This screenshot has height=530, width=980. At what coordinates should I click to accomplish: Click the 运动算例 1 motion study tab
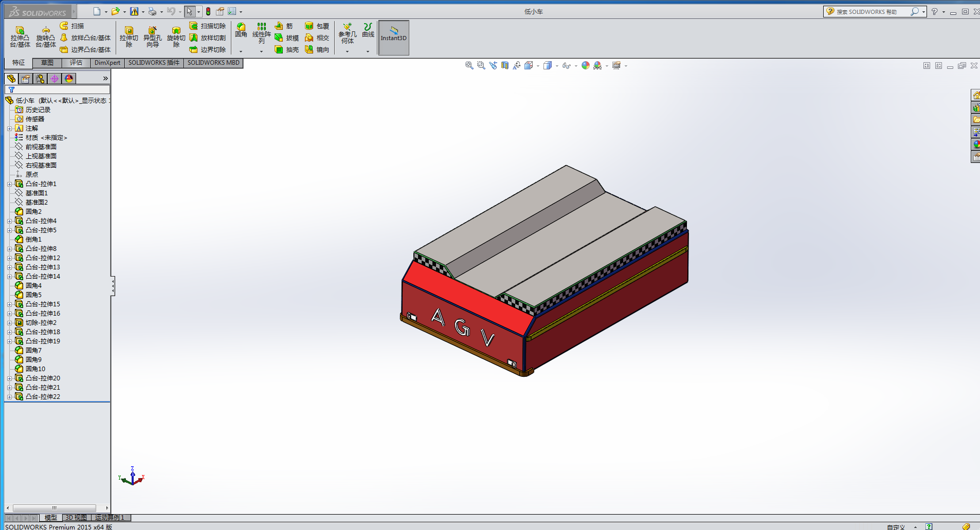[x=110, y=518]
